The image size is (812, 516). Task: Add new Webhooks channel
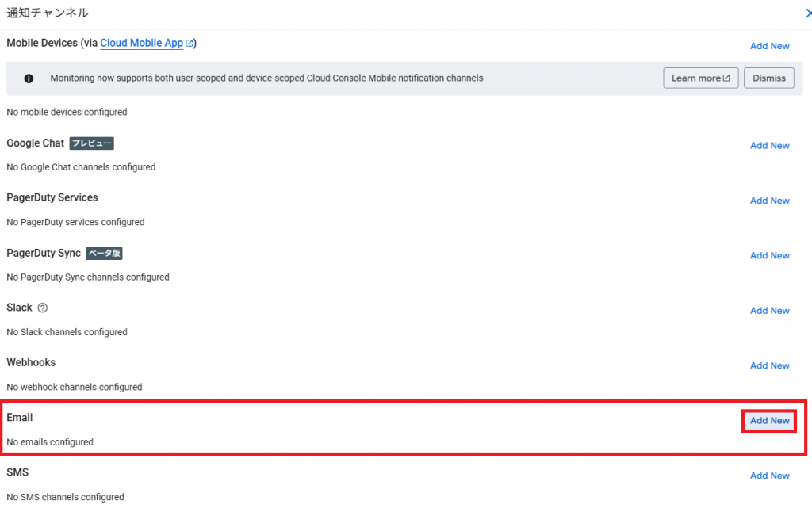pyautogui.click(x=769, y=365)
